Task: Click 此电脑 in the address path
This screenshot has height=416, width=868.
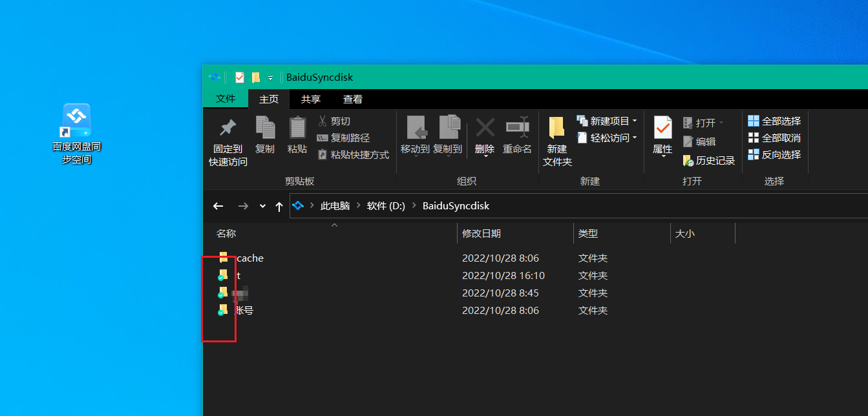Action: pyautogui.click(x=335, y=206)
